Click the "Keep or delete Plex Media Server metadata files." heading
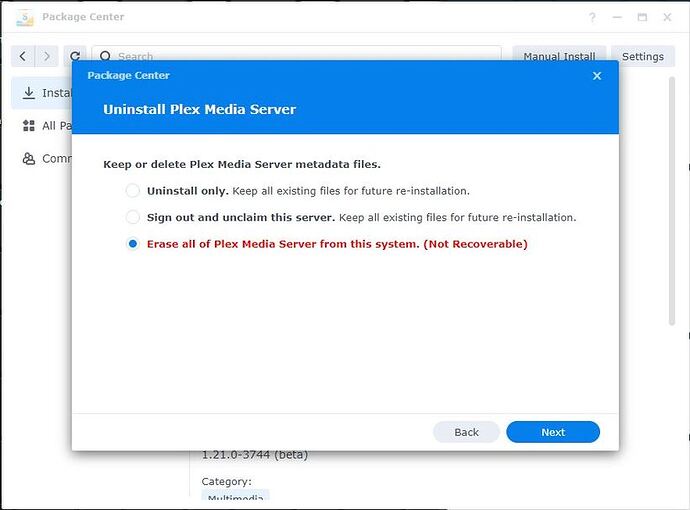The image size is (690, 510). [242, 164]
